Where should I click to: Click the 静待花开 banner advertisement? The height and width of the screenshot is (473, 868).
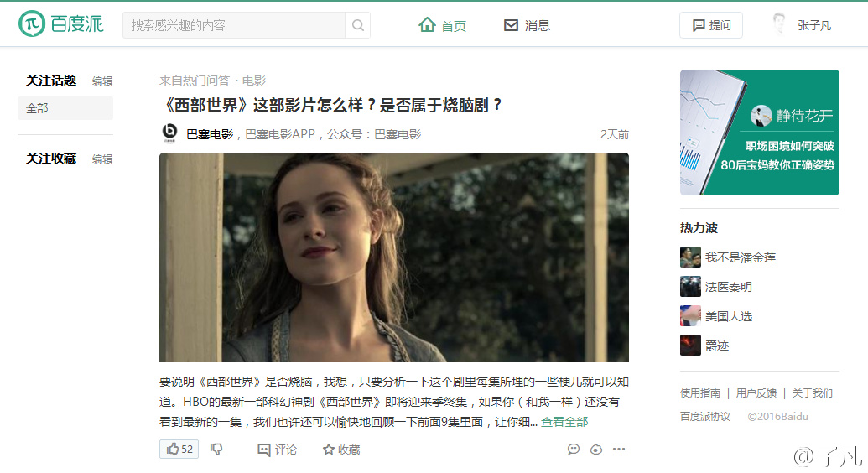(760, 133)
